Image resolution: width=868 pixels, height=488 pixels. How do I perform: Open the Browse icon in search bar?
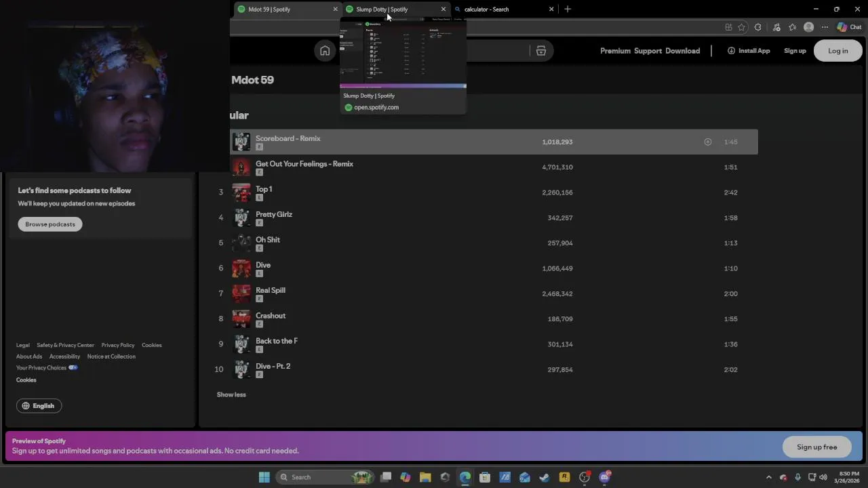click(x=540, y=51)
